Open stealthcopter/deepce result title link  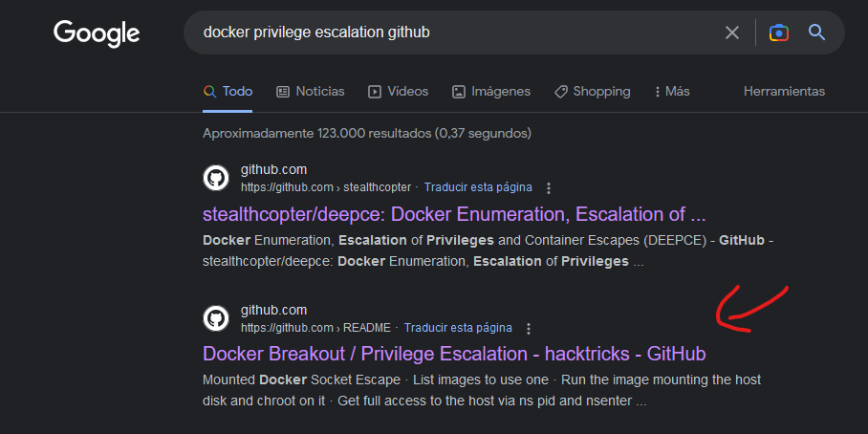click(x=454, y=214)
